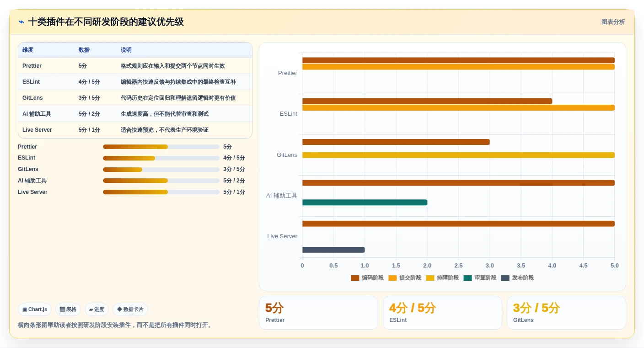This screenshot has height=348, width=644.
Task: Click the 维度 column header
Action: pos(28,50)
